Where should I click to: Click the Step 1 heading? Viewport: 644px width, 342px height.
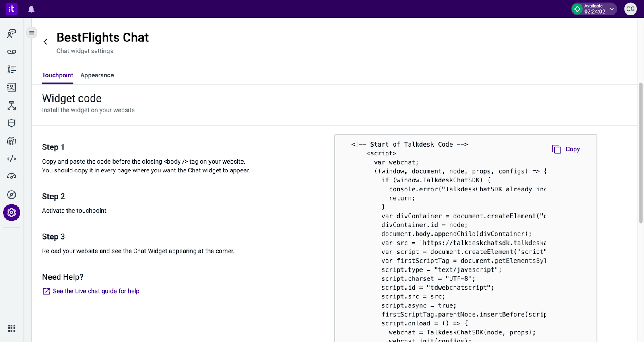(53, 147)
